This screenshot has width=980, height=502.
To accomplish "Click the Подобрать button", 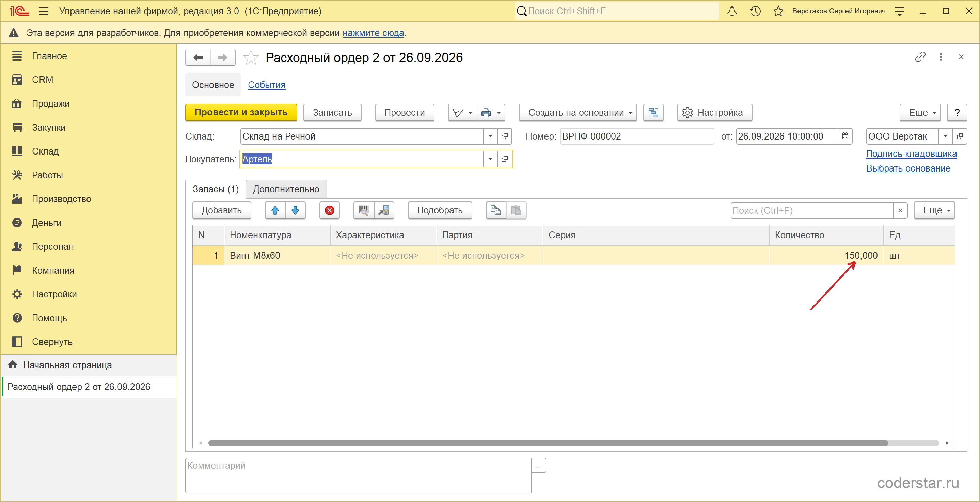I will [440, 210].
